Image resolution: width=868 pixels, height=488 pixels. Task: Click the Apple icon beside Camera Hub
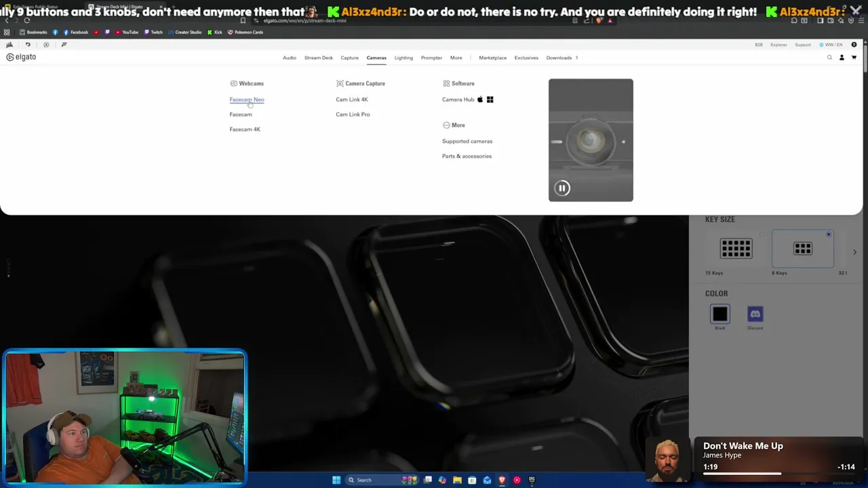pos(480,100)
